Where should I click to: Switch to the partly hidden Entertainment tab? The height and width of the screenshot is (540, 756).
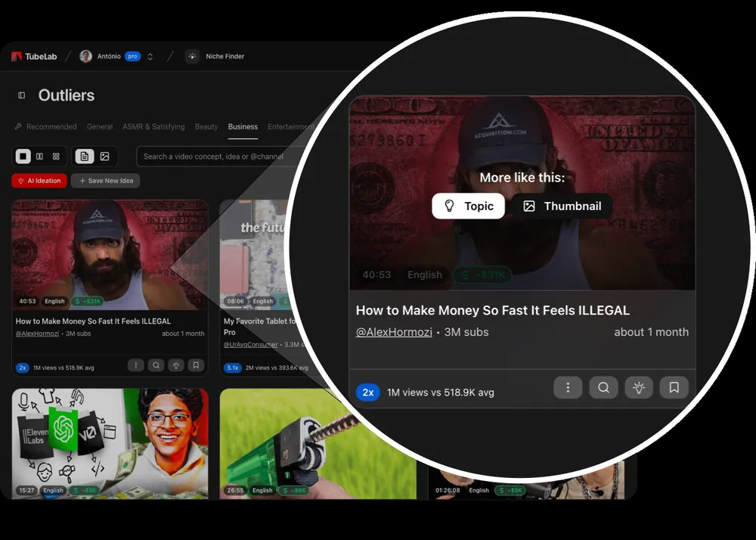click(x=291, y=127)
